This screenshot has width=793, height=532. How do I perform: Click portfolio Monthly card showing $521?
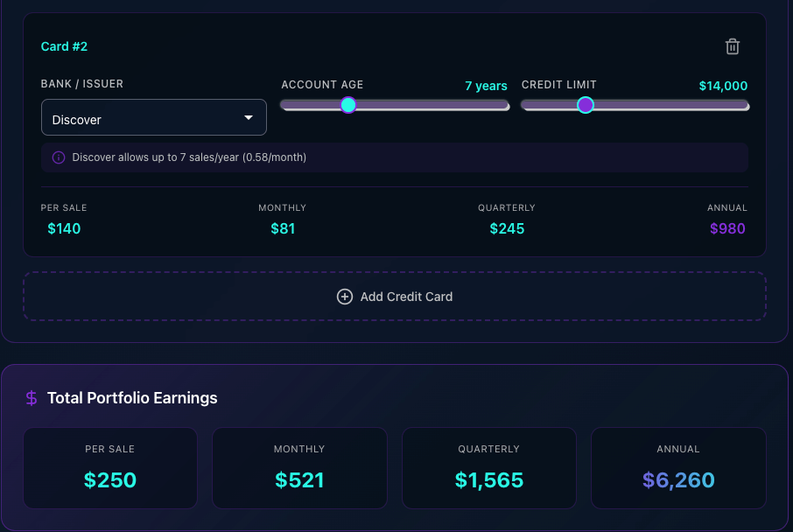point(299,468)
